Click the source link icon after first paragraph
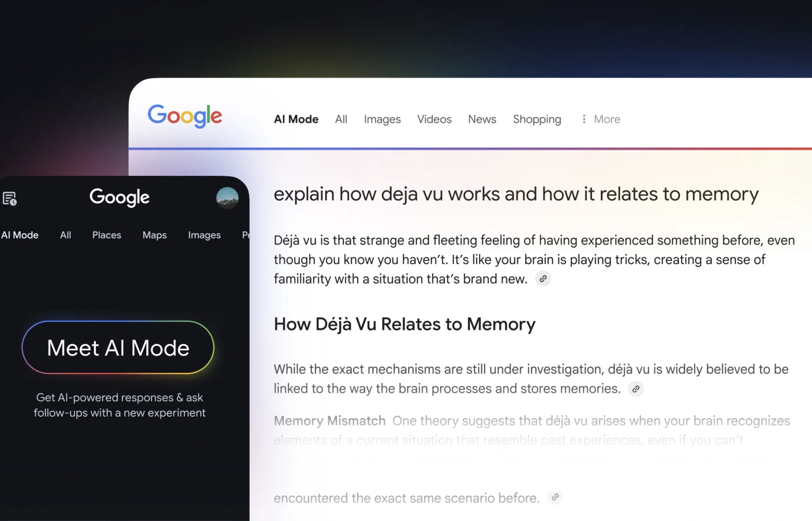The width and height of the screenshot is (812, 521). (543, 278)
